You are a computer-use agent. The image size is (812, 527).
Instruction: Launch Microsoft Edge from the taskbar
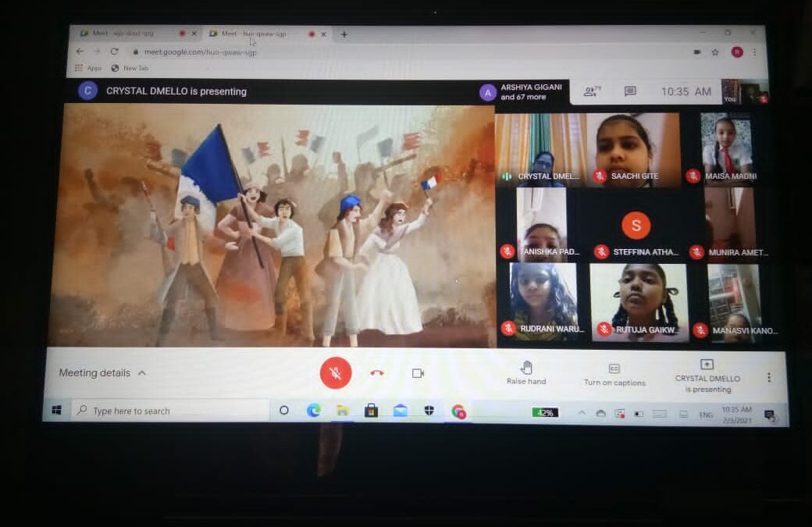[x=313, y=411]
